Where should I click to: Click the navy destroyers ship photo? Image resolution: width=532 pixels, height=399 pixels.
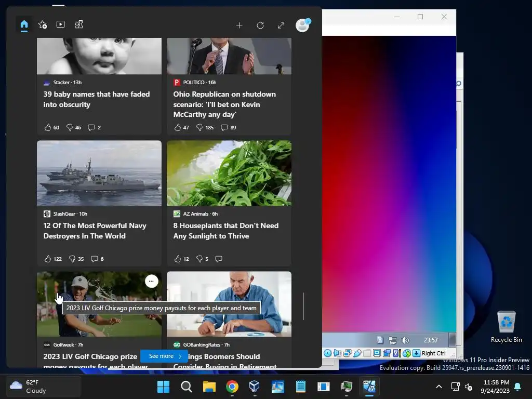coord(99,174)
